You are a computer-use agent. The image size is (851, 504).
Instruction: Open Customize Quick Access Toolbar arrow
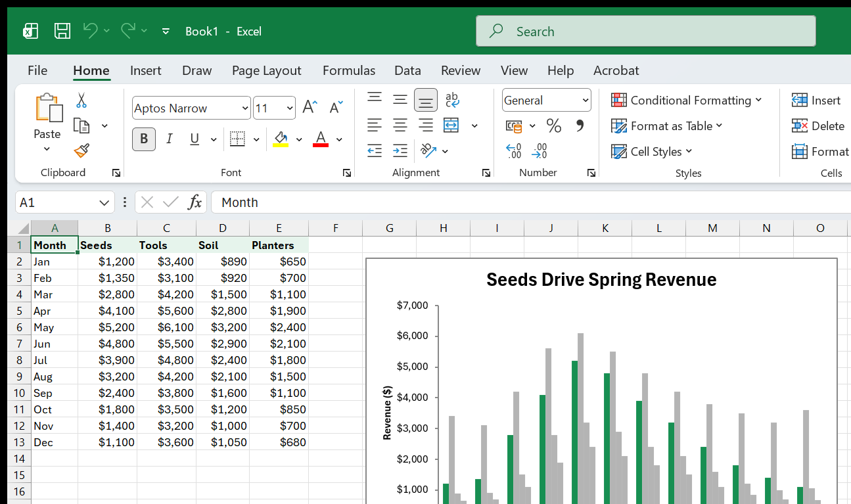[x=166, y=31]
